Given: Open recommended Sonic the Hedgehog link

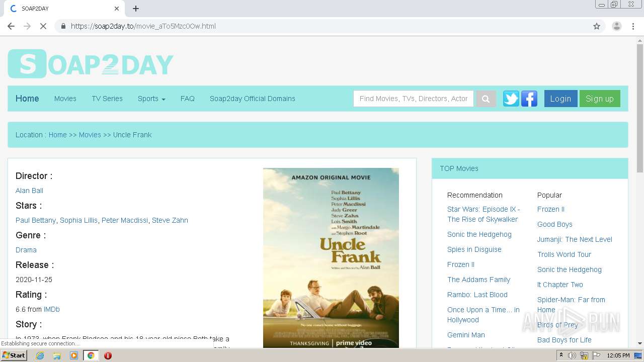Looking at the screenshot, I should point(479,234).
